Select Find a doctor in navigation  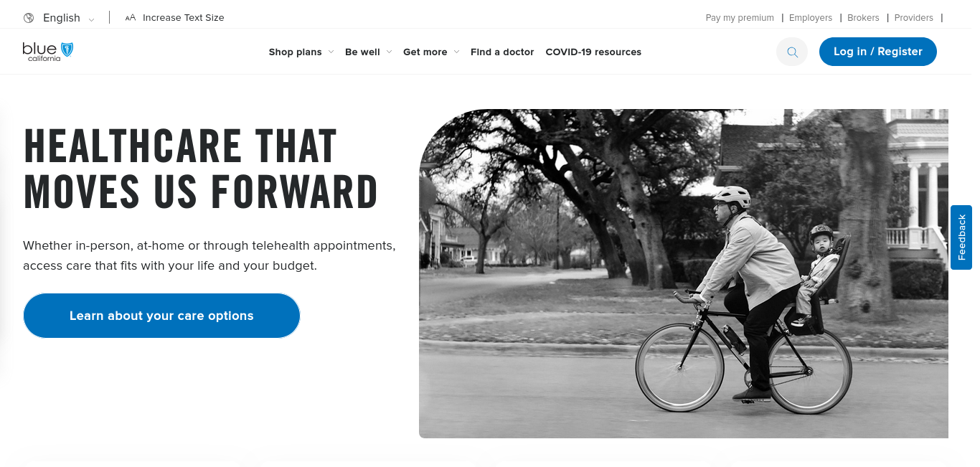point(502,52)
